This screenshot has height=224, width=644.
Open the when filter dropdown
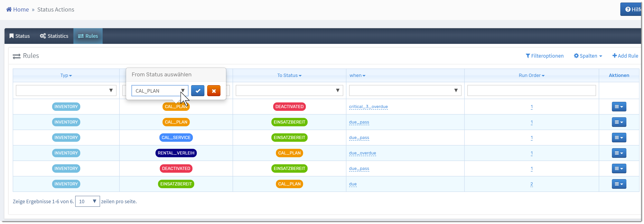click(405, 90)
